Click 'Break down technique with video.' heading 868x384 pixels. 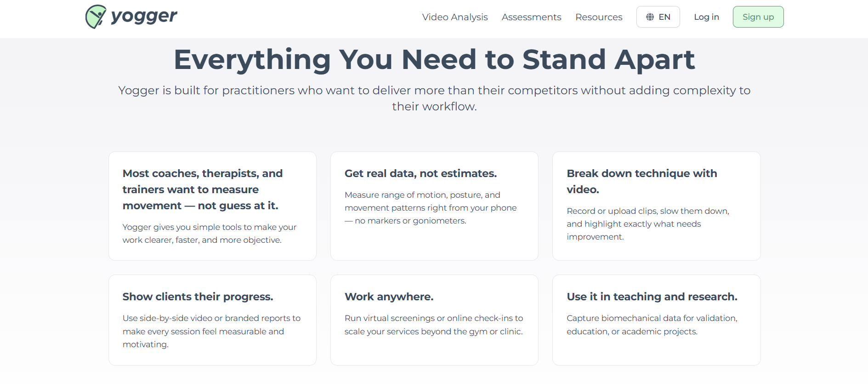pos(642,181)
